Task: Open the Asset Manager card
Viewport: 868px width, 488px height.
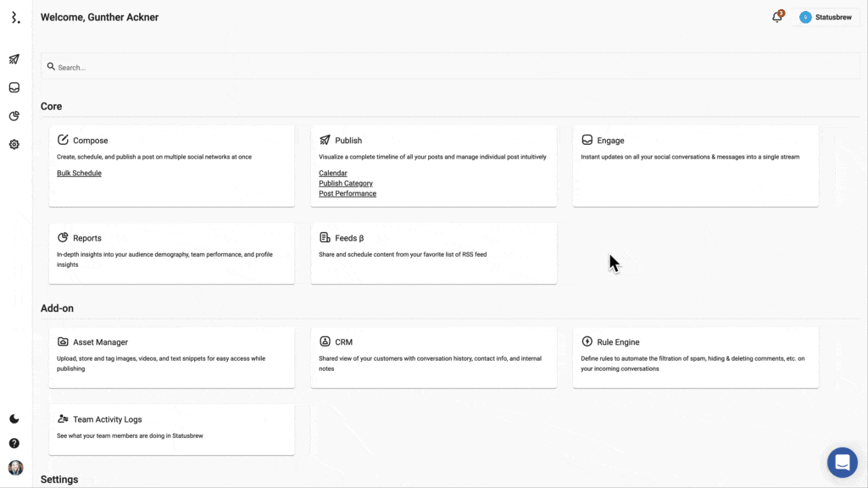Action: pyautogui.click(x=171, y=357)
